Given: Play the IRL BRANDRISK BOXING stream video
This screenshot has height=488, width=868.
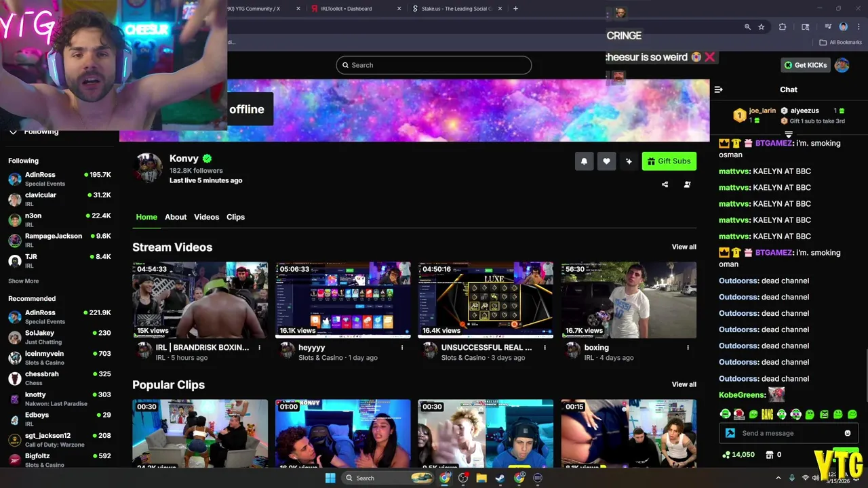Looking at the screenshot, I should 200,300.
